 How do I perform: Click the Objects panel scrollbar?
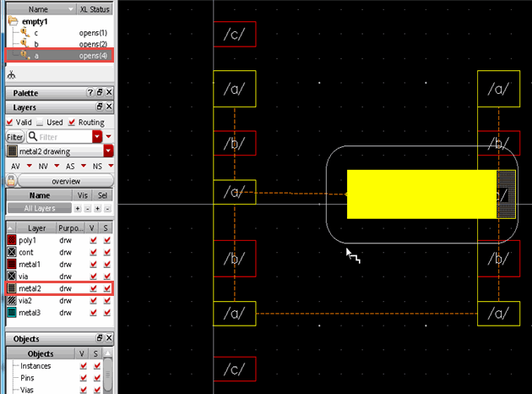[x=108, y=374]
